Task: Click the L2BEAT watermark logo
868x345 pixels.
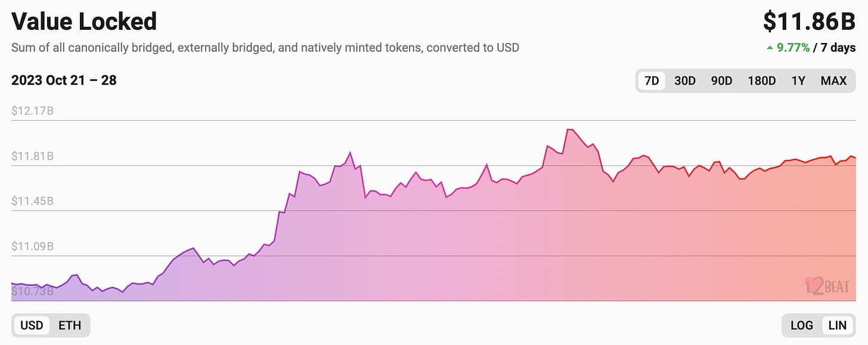Action: click(827, 286)
